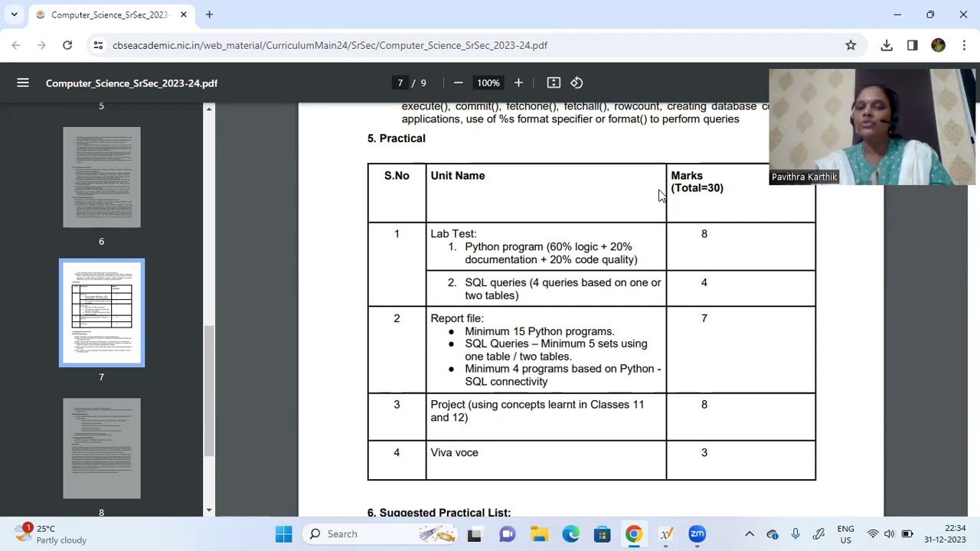Open Zoom app from the taskbar

[697, 533]
